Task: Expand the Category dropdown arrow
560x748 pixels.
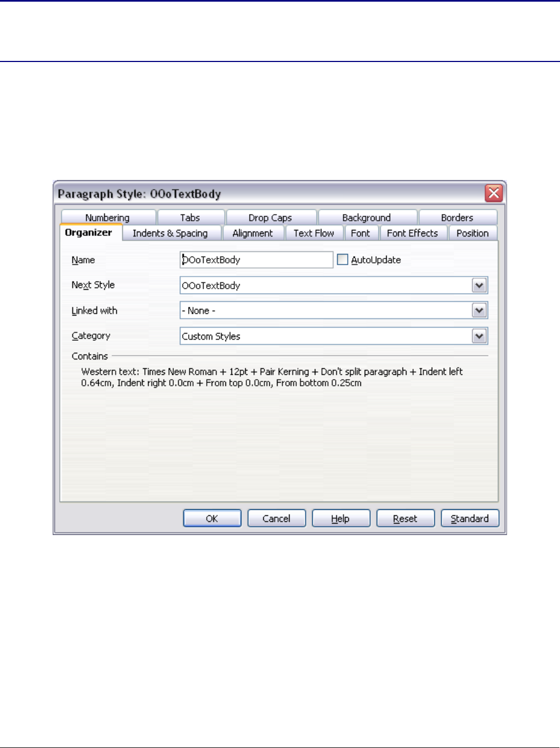Action: tap(479, 336)
